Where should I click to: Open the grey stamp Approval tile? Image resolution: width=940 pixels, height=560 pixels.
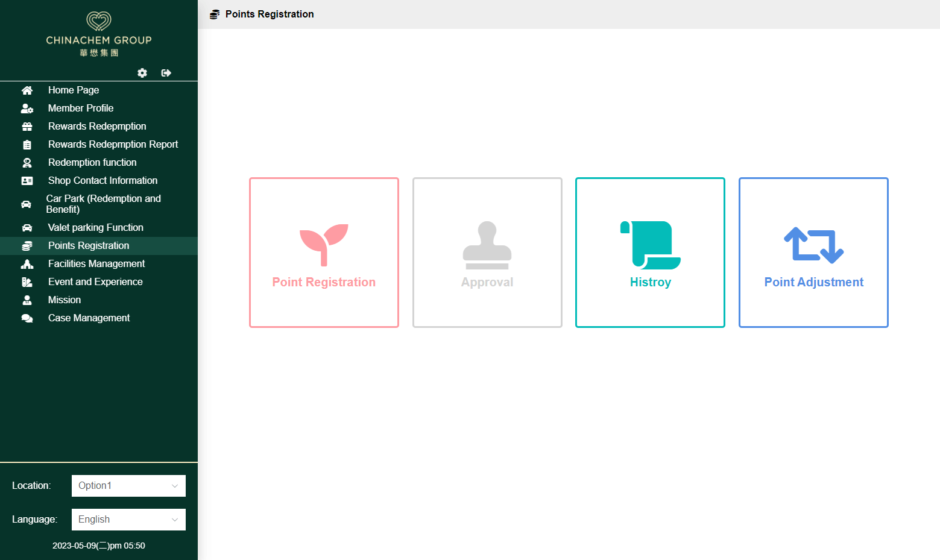pyautogui.click(x=487, y=253)
